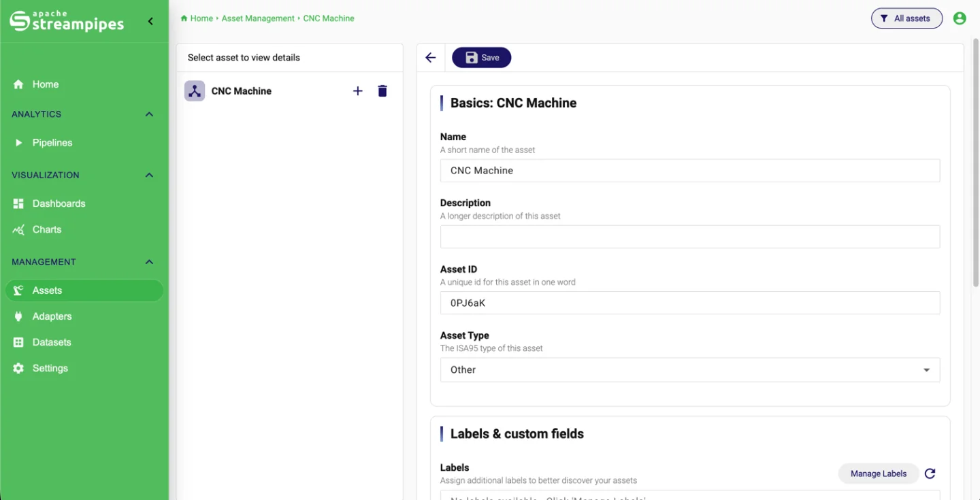Refresh labels with the reload icon
Screen dimensions: 980x500
tap(930, 473)
